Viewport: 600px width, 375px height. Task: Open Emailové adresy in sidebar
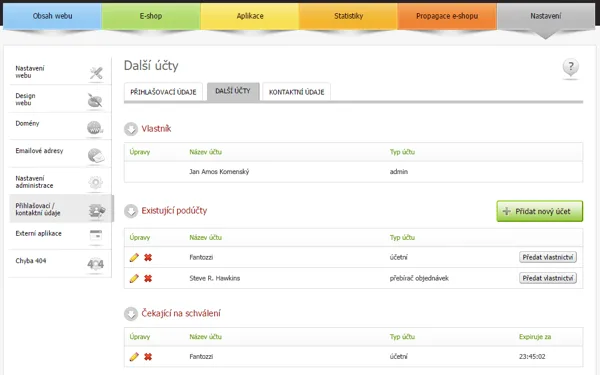60,154
